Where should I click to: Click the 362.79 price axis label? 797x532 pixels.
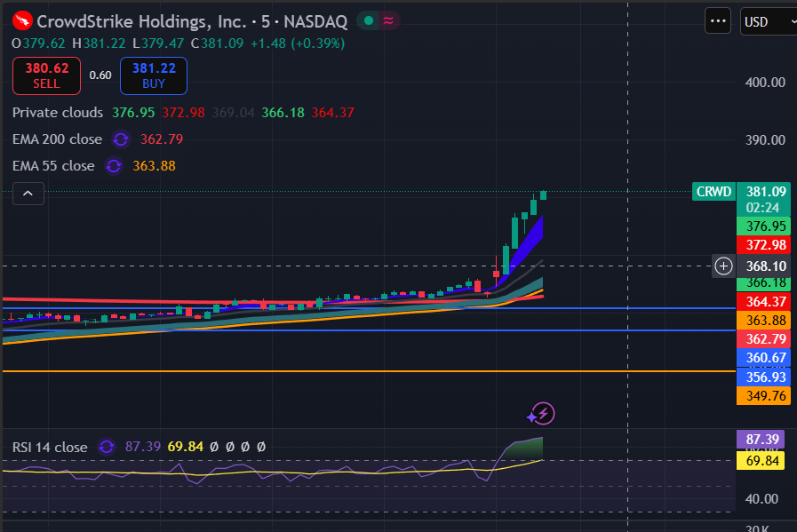[766, 339]
